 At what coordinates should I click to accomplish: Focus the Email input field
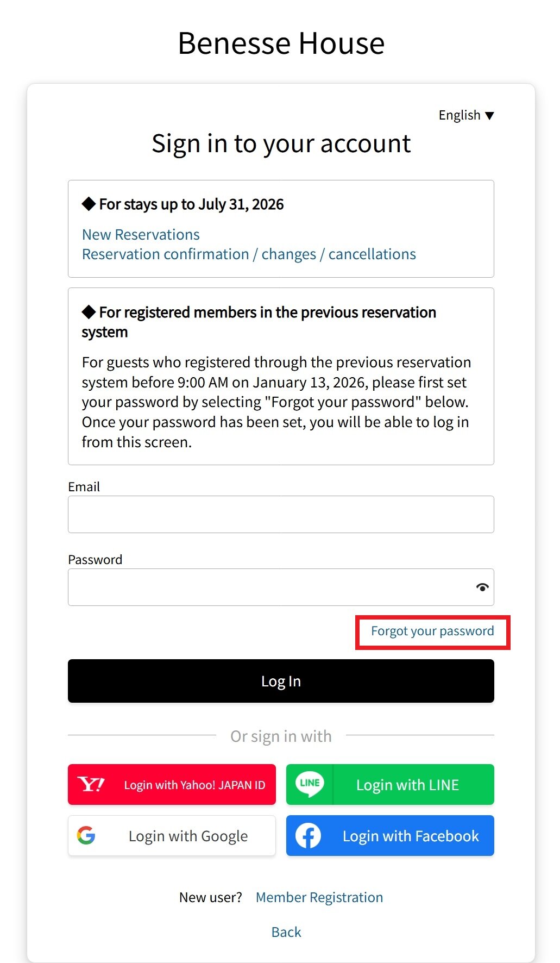[x=281, y=514]
